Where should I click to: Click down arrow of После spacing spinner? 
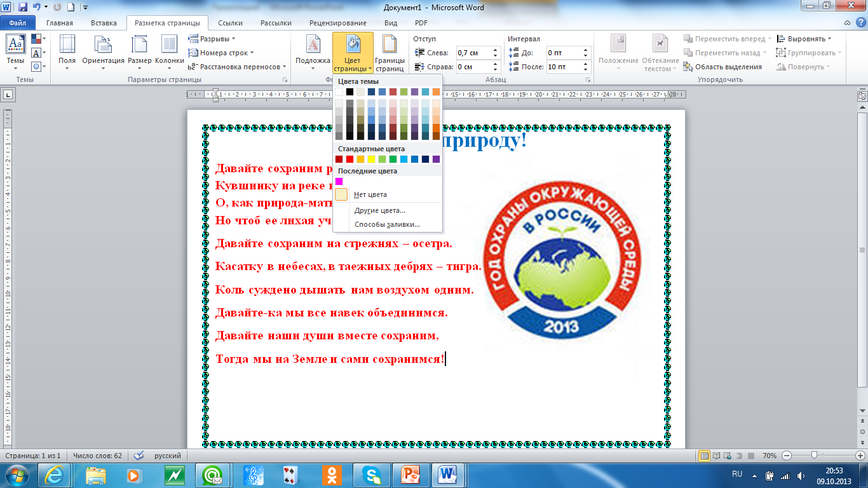pyautogui.click(x=587, y=70)
